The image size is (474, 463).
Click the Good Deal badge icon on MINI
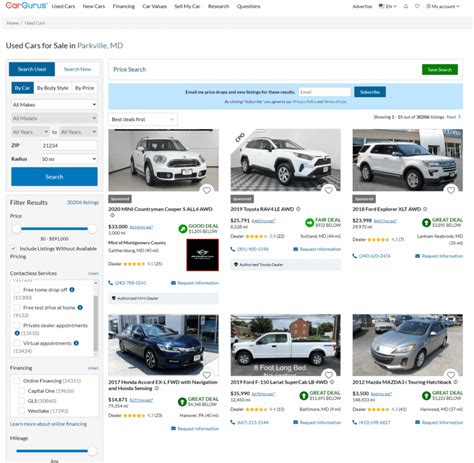tap(183, 229)
